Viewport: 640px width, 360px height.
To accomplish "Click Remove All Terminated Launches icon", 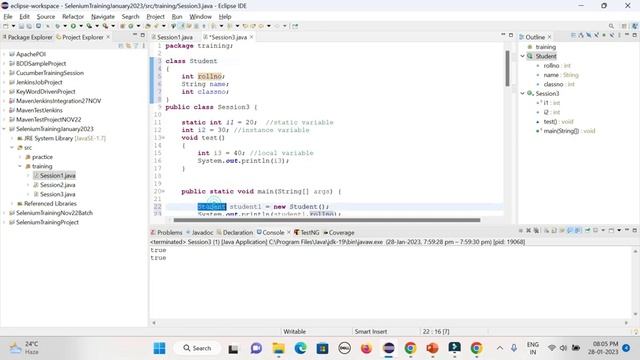I will [x=536, y=231].
